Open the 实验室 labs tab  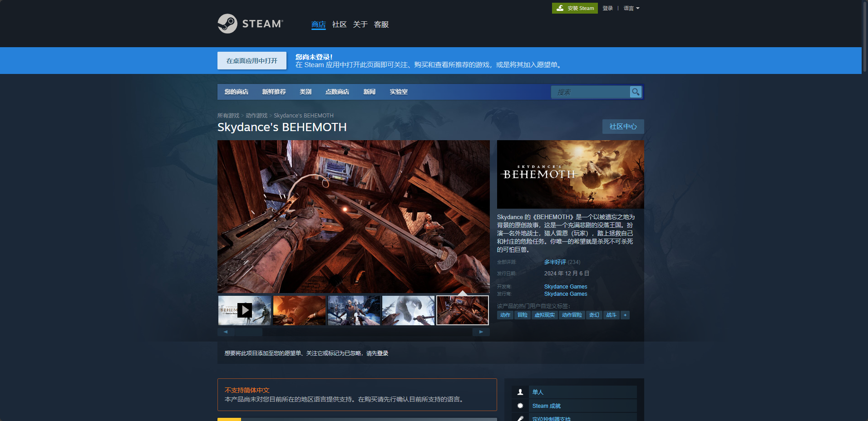(x=399, y=92)
